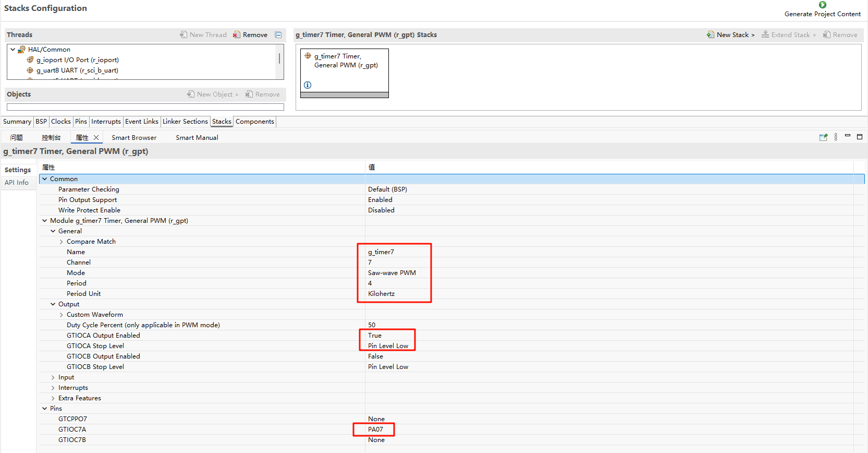Open the properties view three-dot menu
Screen dimensions: 868x453
click(x=836, y=137)
